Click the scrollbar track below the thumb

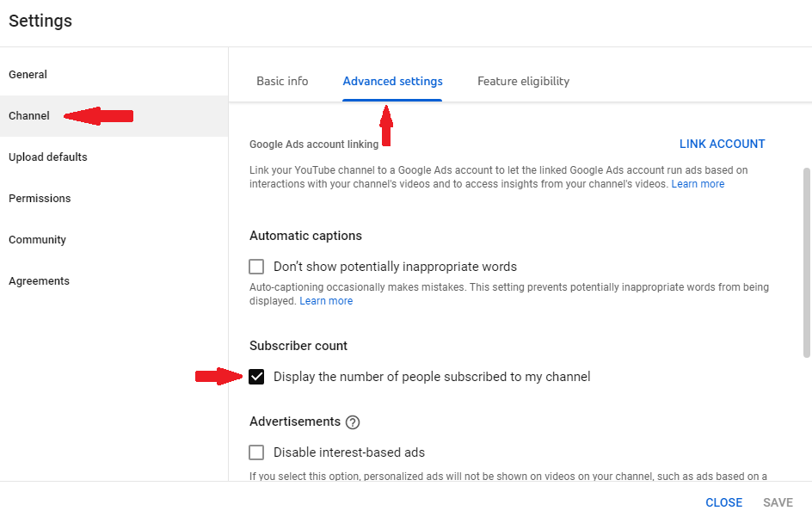pos(807,421)
